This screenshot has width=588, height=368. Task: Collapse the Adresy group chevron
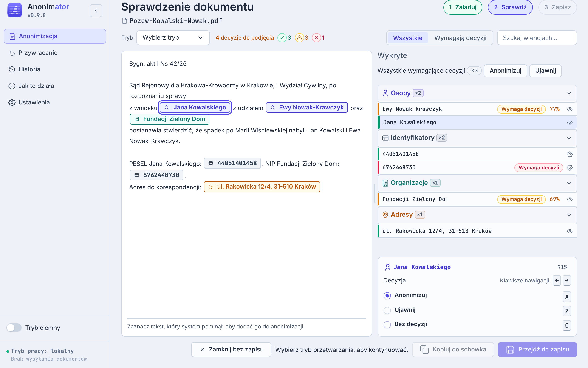click(569, 215)
